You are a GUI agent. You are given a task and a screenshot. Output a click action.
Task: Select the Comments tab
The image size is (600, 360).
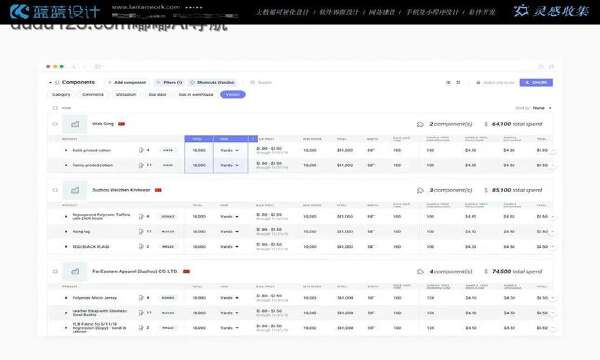pos(93,94)
